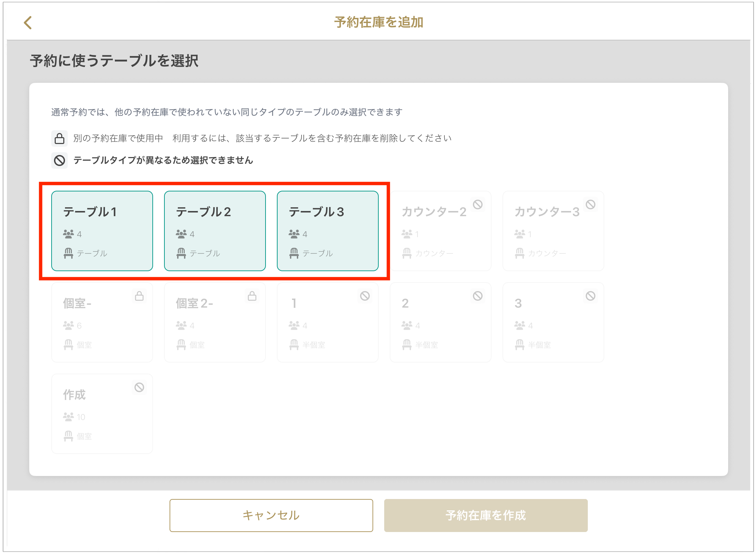Click the prohibited icon in legend text
Viewport: 756px width, 554px height.
click(x=60, y=160)
